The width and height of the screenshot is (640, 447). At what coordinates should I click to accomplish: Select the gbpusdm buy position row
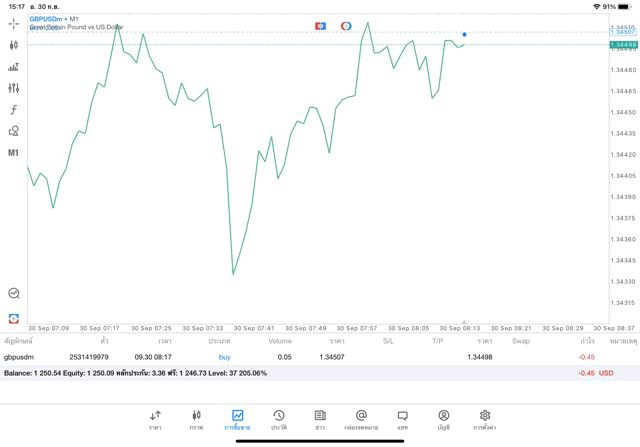300,357
